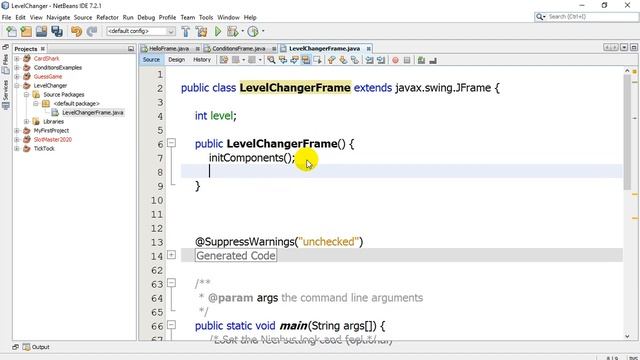Expand the CardShark project node

click(17, 59)
